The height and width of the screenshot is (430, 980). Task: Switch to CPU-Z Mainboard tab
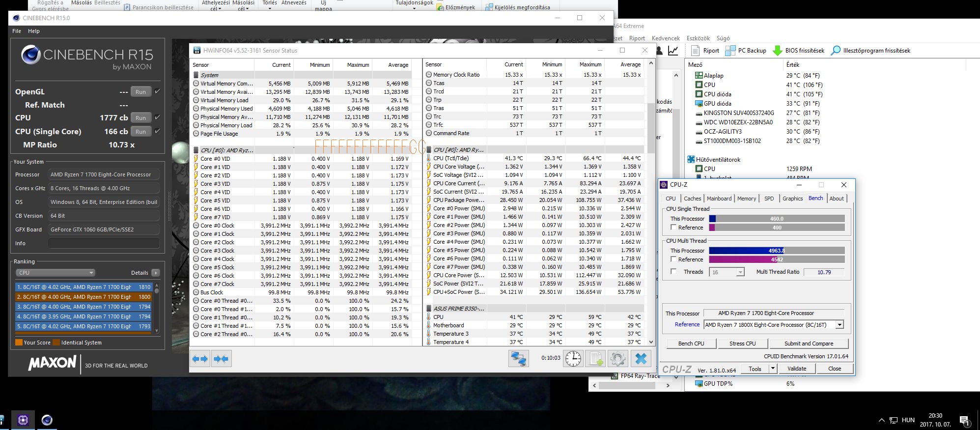719,199
